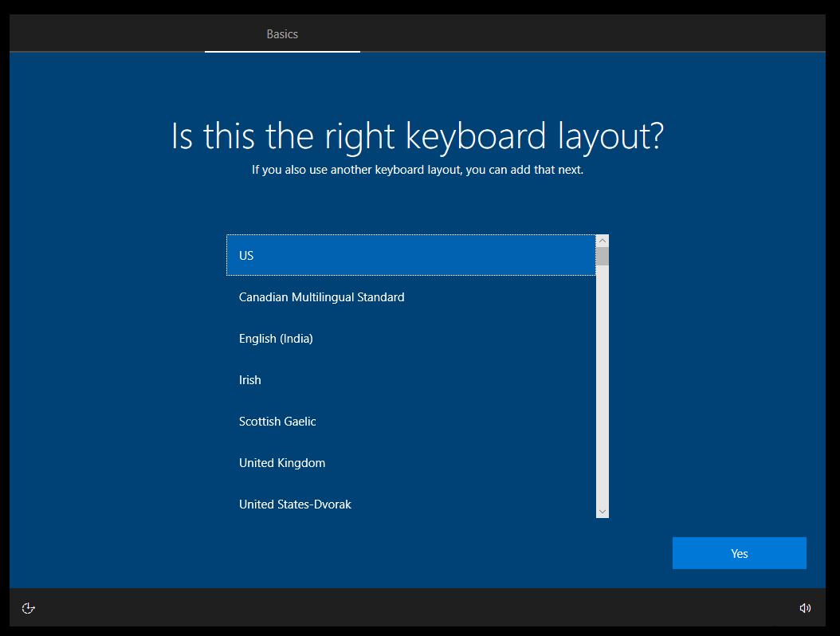Select the US keyboard layout
This screenshot has height=636, width=840.
click(x=410, y=255)
